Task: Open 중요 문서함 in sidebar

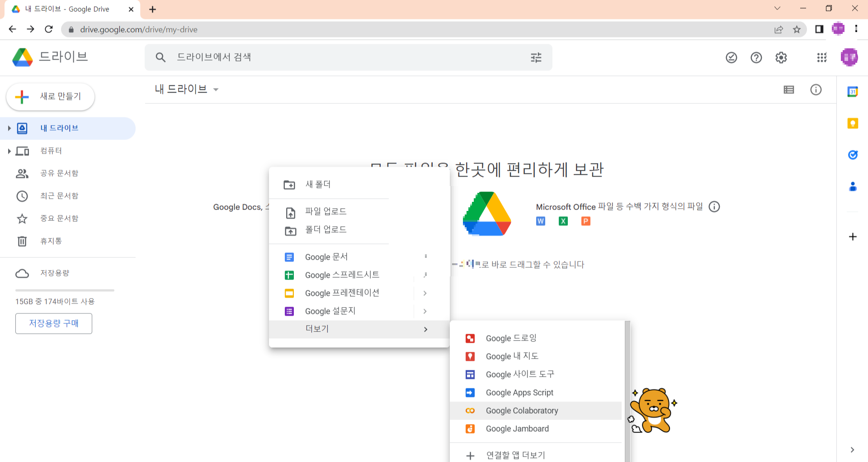Action: [x=68, y=219]
